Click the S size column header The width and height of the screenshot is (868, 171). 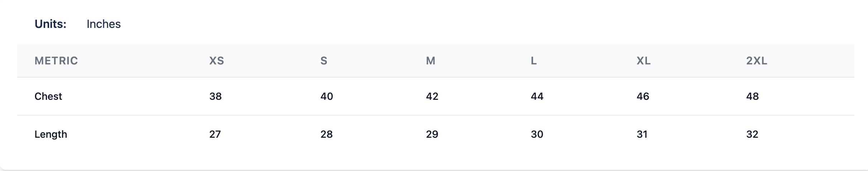click(324, 61)
